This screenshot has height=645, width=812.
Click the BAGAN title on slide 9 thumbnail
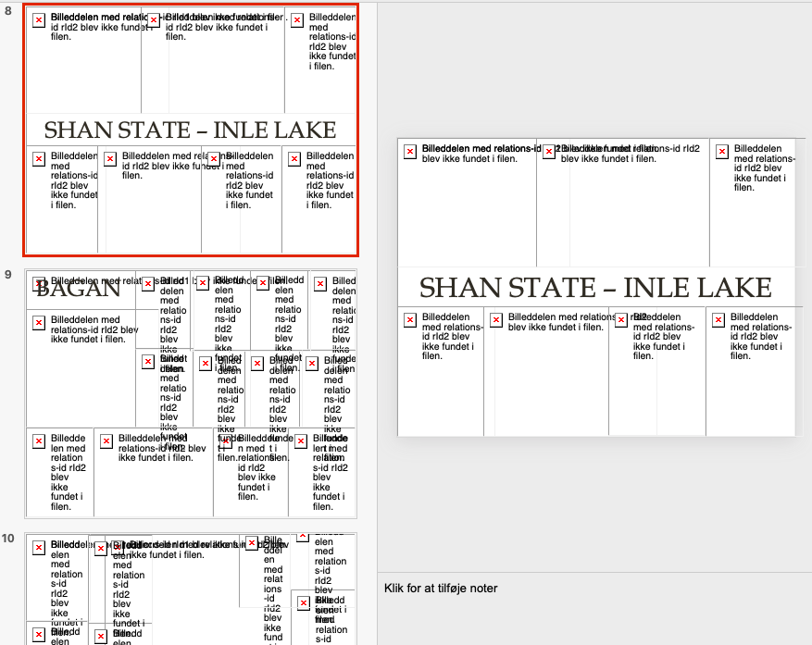tap(78, 289)
